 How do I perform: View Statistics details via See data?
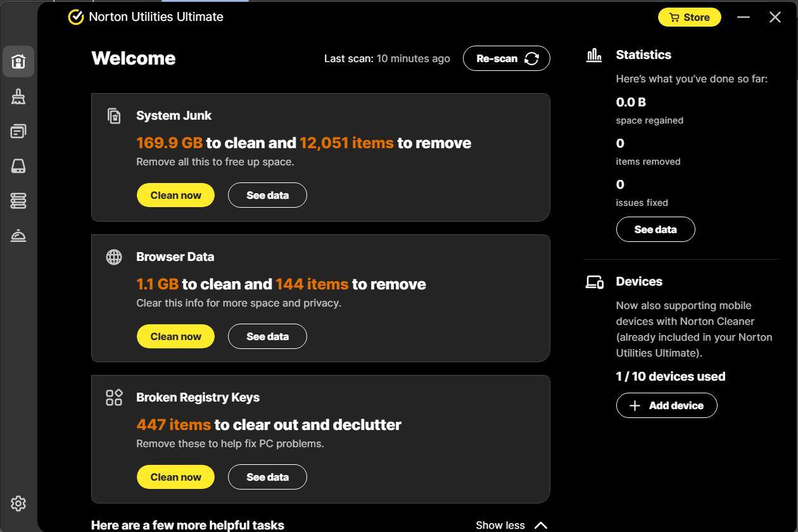pyautogui.click(x=655, y=229)
